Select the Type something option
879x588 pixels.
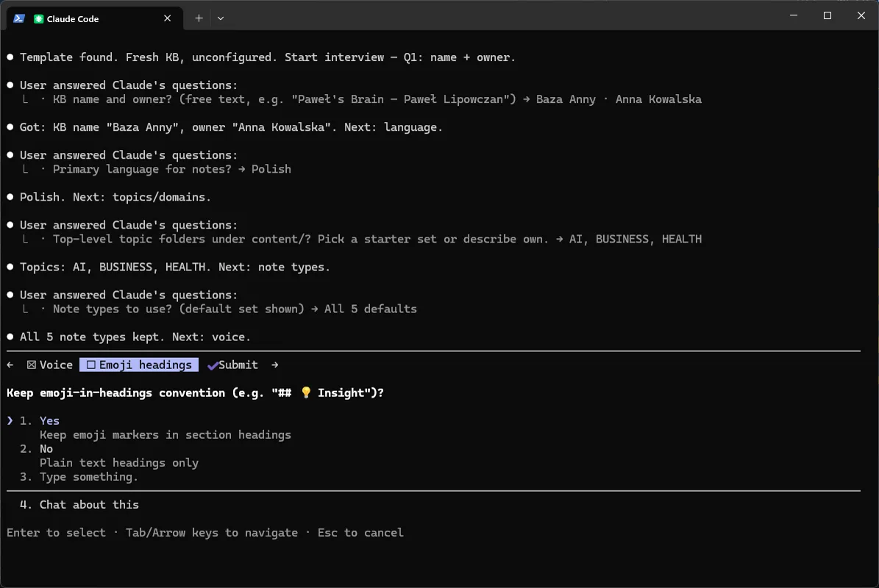click(88, 477)
